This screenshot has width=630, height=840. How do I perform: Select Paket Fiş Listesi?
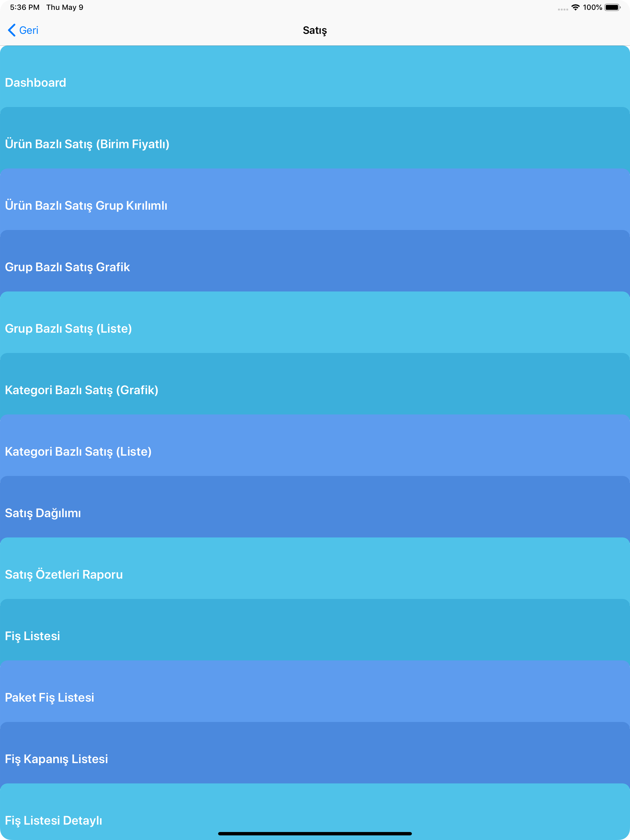pyautogui.click(x=315, y=691)
